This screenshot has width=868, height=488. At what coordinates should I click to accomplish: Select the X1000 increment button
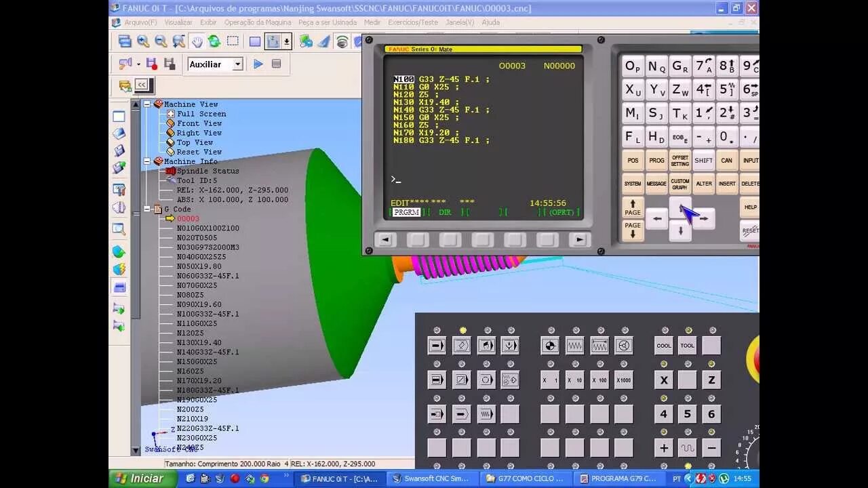(623, 380)
